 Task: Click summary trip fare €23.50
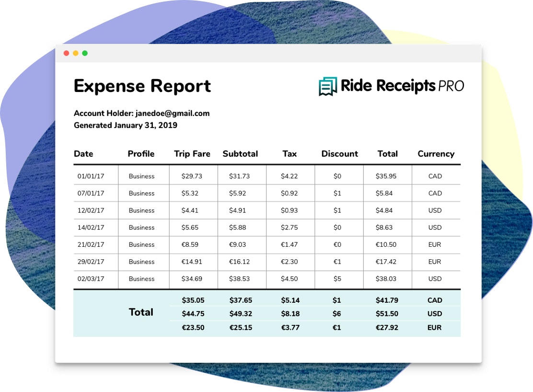(193, 328)
